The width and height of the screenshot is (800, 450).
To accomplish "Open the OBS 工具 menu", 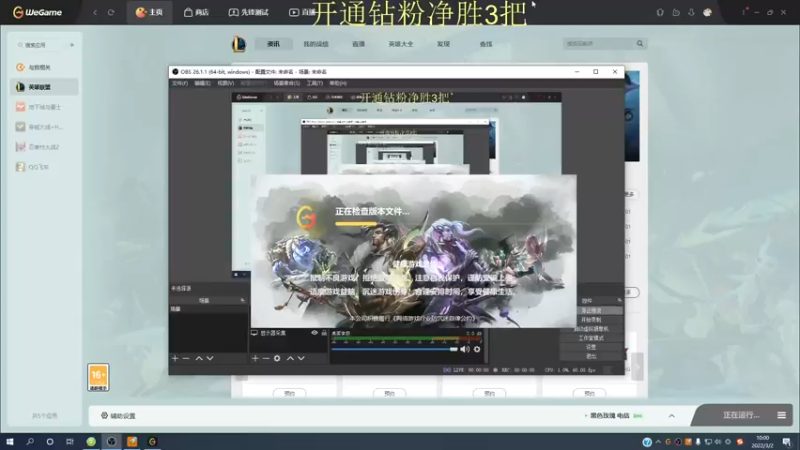I will pyautogui.click(x=315, y=83).
